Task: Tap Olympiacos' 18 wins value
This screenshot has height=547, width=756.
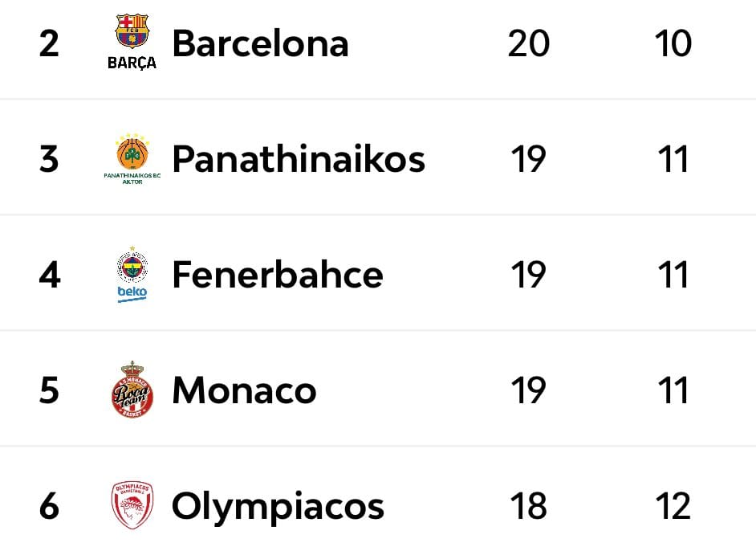Action: [x=528, y=505]
